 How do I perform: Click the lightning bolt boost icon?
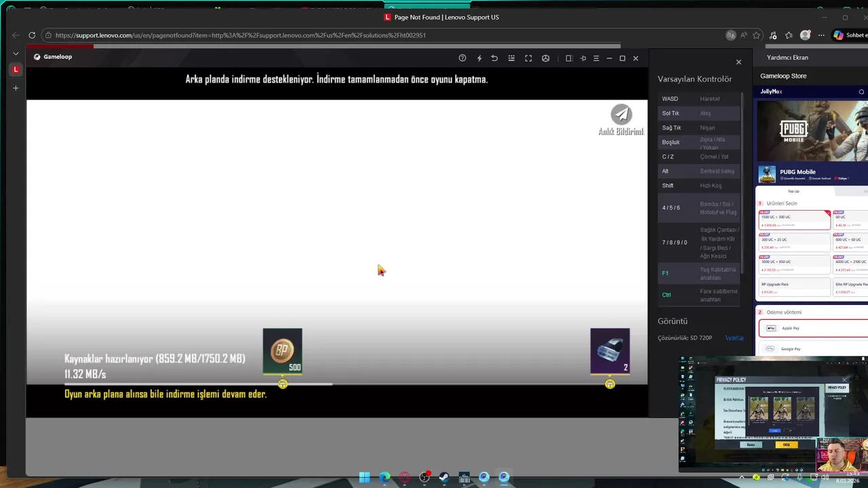[x=479, y=58]
